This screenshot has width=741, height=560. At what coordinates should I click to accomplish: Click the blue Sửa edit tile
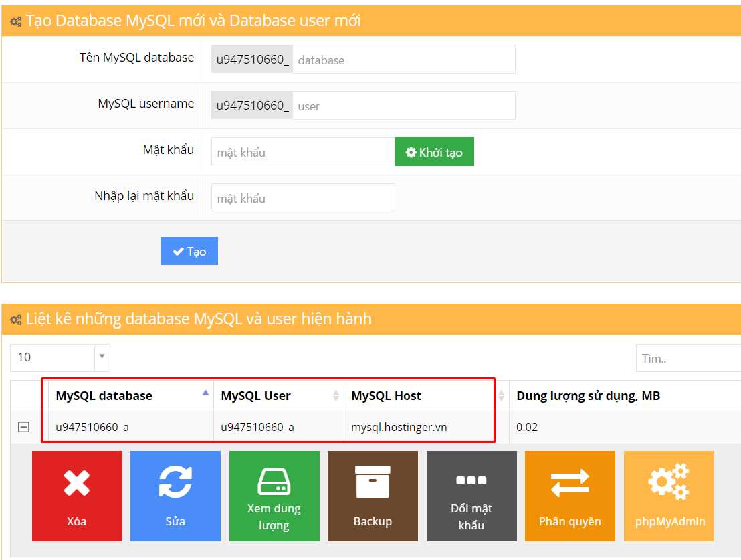[x=175, y=496]
